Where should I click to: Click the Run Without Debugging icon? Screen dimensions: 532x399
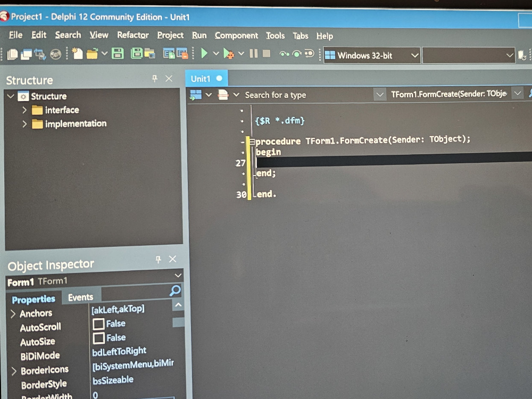coord(229,54)
